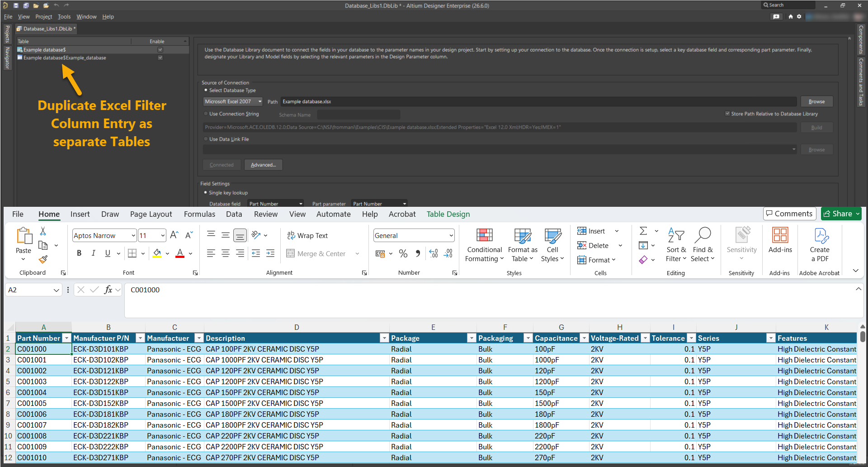Toggle Italic formatting in Excel ribbon
The width and height of the screenshot is (868, 467).
93,253
